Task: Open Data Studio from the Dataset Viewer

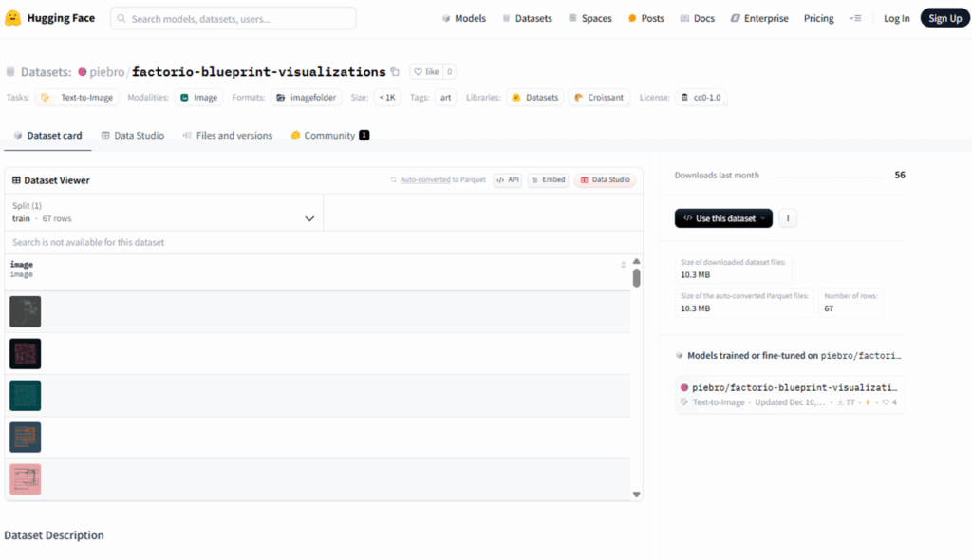Action: point(605,179)
